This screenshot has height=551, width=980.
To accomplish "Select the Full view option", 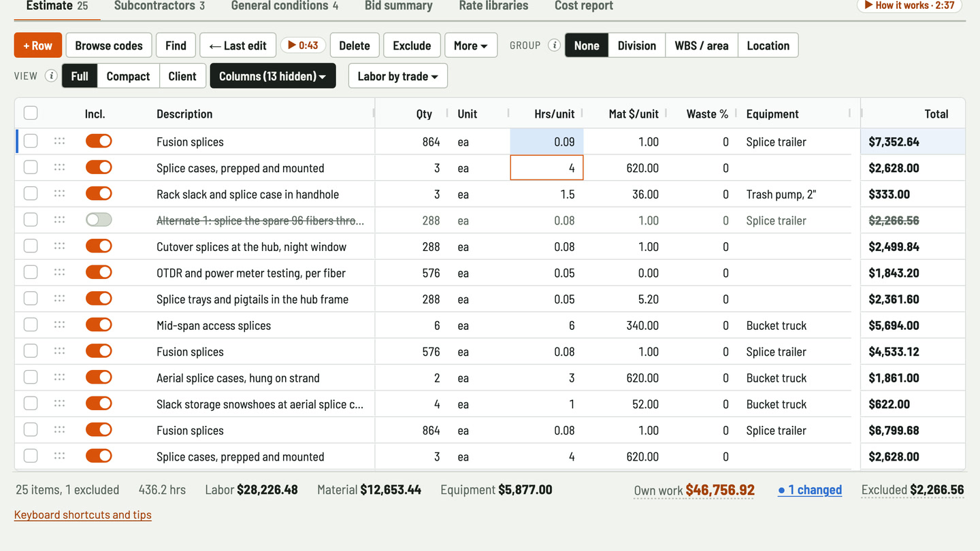I will (80, 76).
